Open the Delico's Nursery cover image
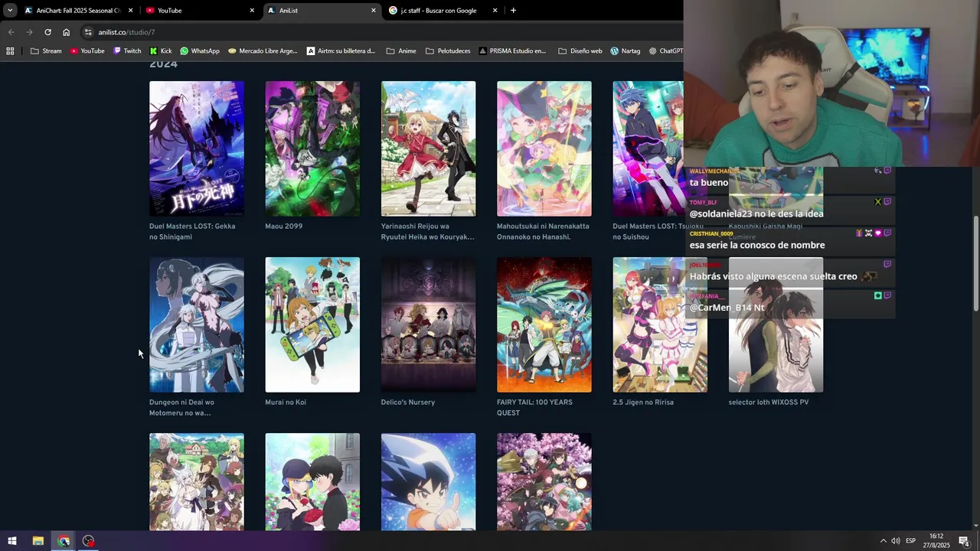 [x=428, y=324]
